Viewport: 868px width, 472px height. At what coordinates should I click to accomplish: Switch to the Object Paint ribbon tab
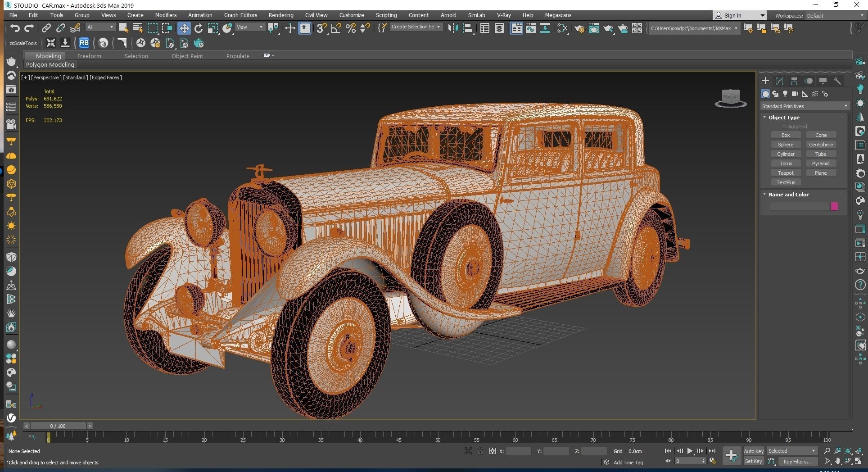(x=187, y=56)
